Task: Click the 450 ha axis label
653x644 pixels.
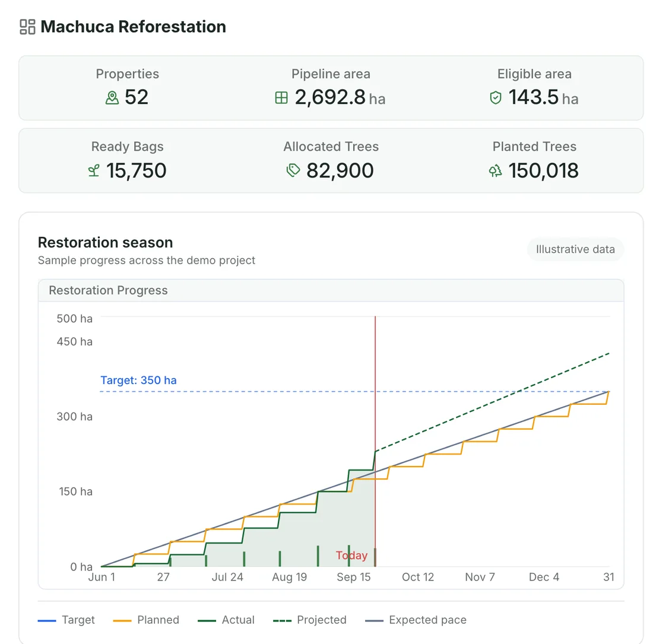Action: [x=75, y=341]
